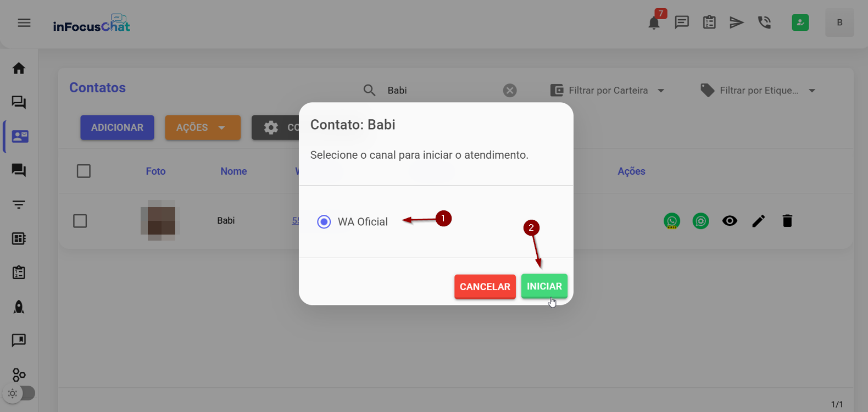Open the phone call icon in header
The image size is (868, 412).
tap(764, 23)
